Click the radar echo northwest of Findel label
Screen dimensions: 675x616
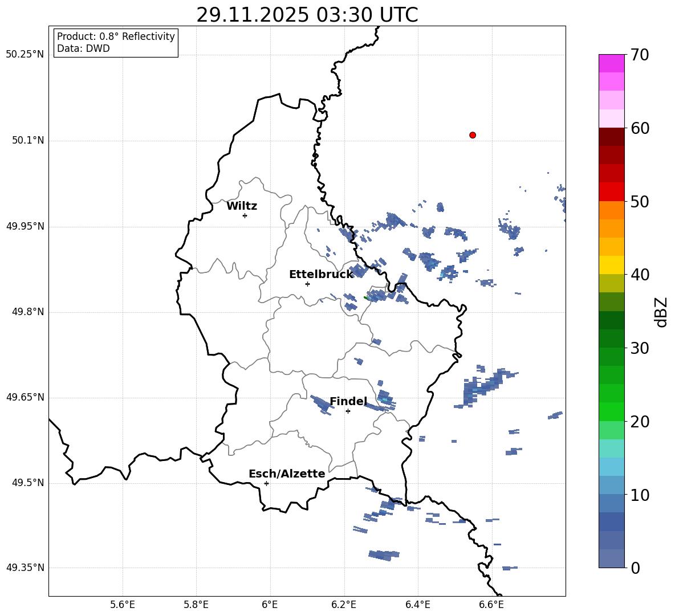[x=321, y=405]
